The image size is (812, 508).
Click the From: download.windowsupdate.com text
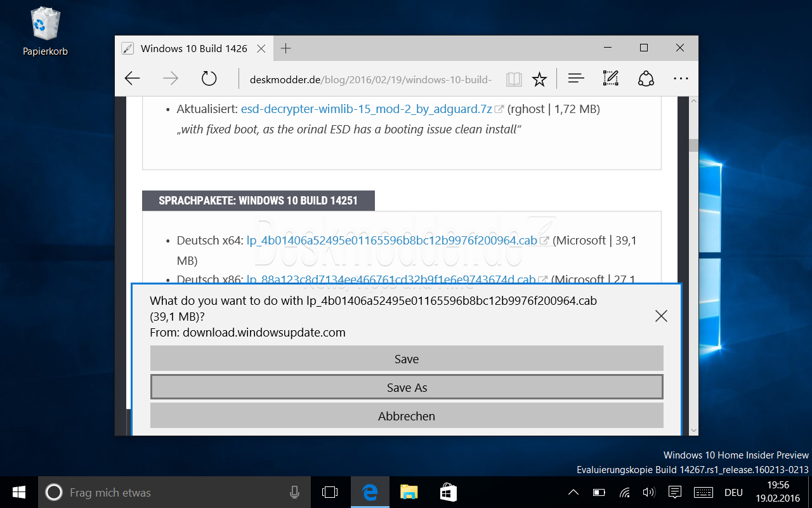(x=248, y=332)
